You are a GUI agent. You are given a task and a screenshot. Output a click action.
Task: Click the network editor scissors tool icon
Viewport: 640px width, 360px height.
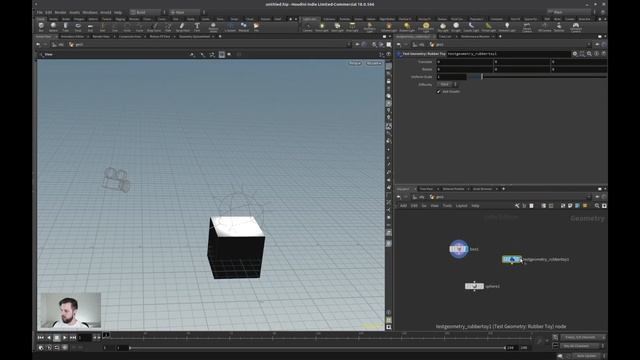(x=517, y=206)
